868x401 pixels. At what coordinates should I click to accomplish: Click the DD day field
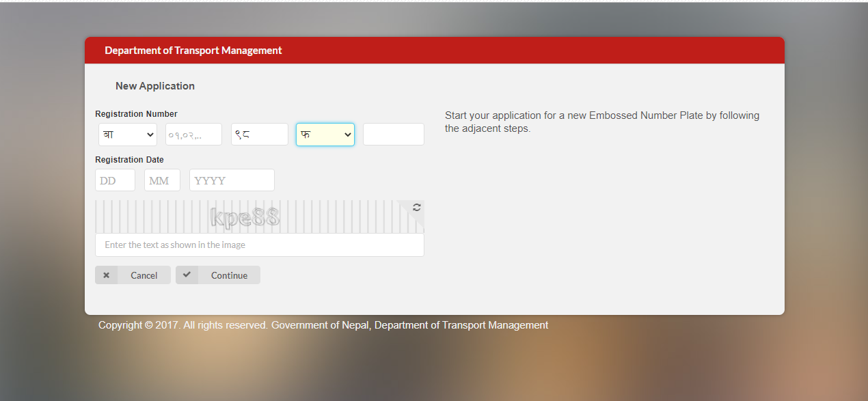click(x=115, y=180)
